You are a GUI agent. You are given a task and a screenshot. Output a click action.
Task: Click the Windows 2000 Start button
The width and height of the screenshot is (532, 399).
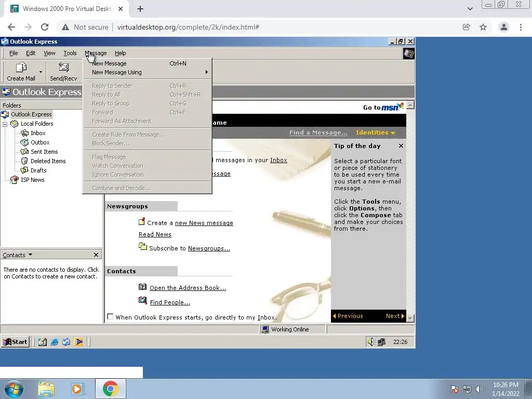[15, 342]
